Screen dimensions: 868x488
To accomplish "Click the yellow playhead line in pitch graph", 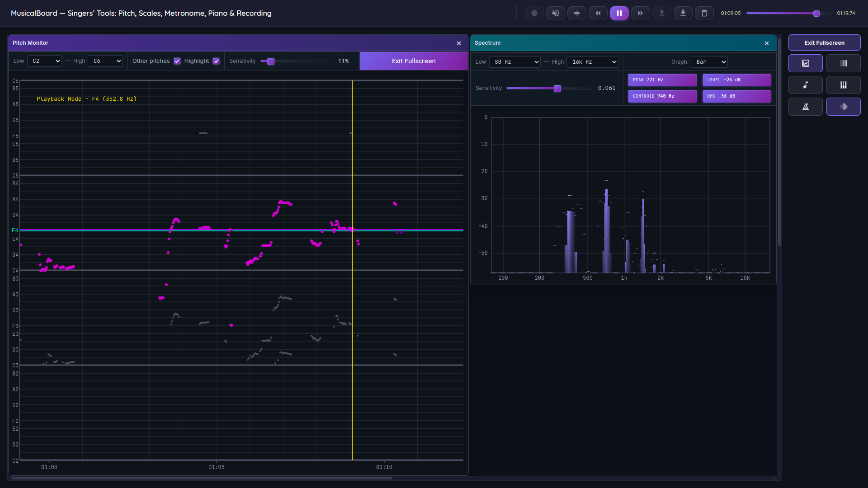I will tap(352, 270).
